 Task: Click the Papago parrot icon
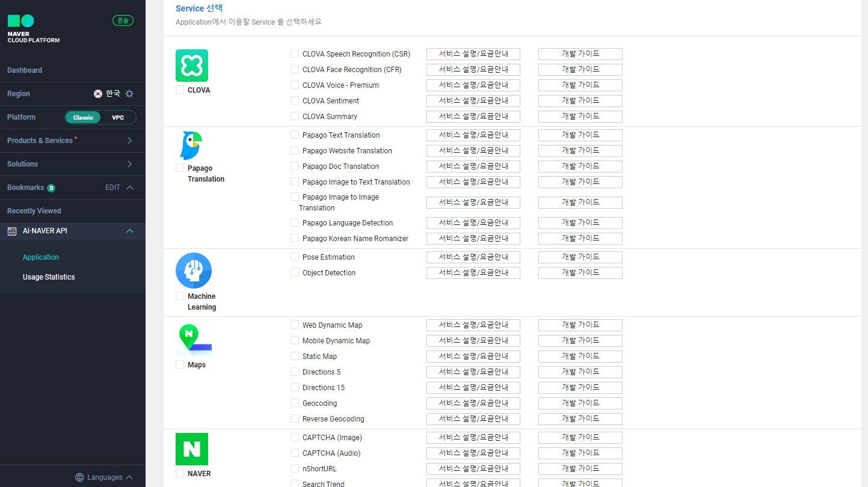[x=192, y=145]
